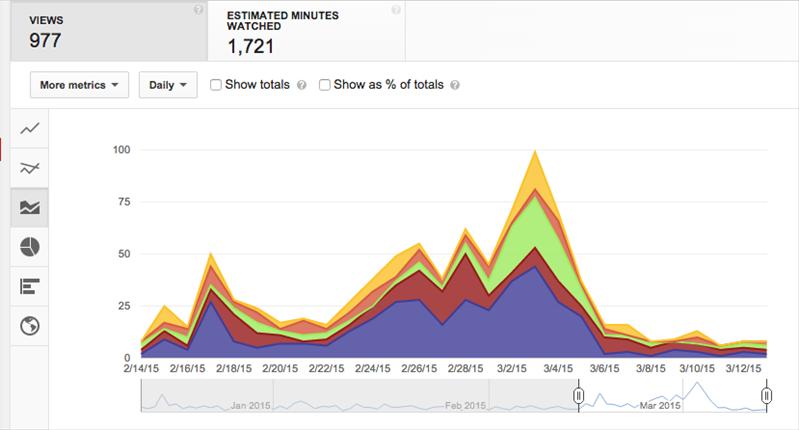Enable the Show totals checkbox
The height and width of the screenshot is (430, 799).
[216, 85]
